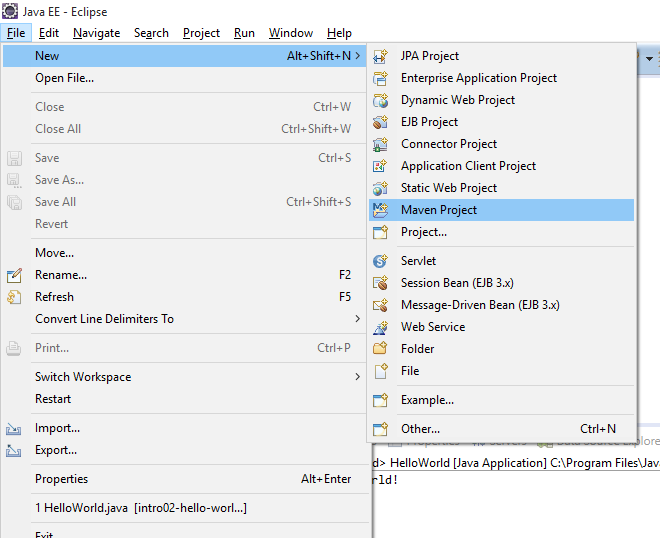Open the File menu
The image size is (660, 538).
16,33
